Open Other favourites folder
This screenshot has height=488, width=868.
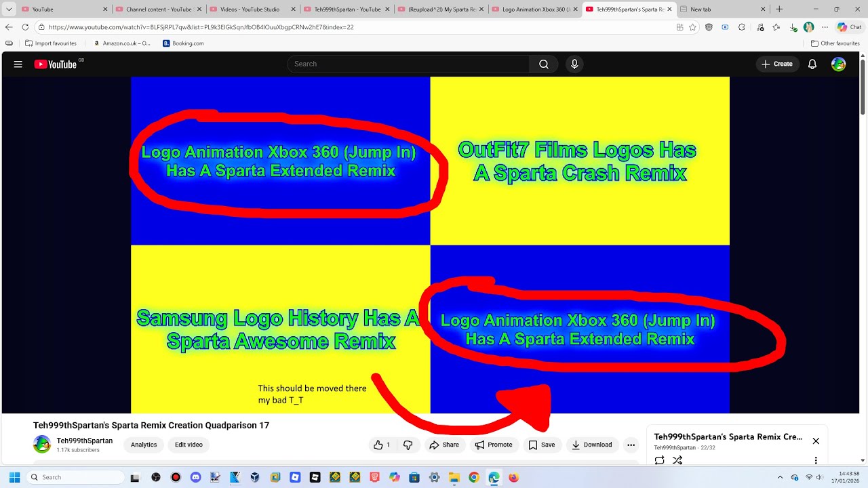pos(835,43)
